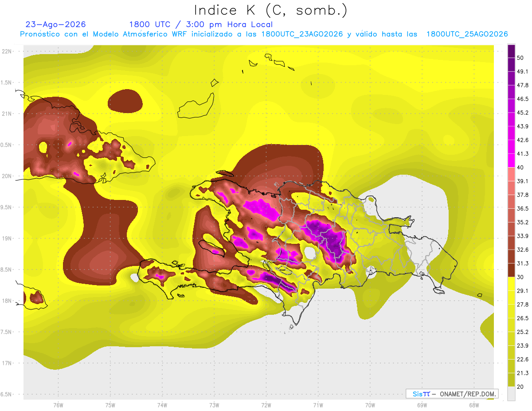
Task: Click the latitude axis label "22N"
Action: click(7, 51)
